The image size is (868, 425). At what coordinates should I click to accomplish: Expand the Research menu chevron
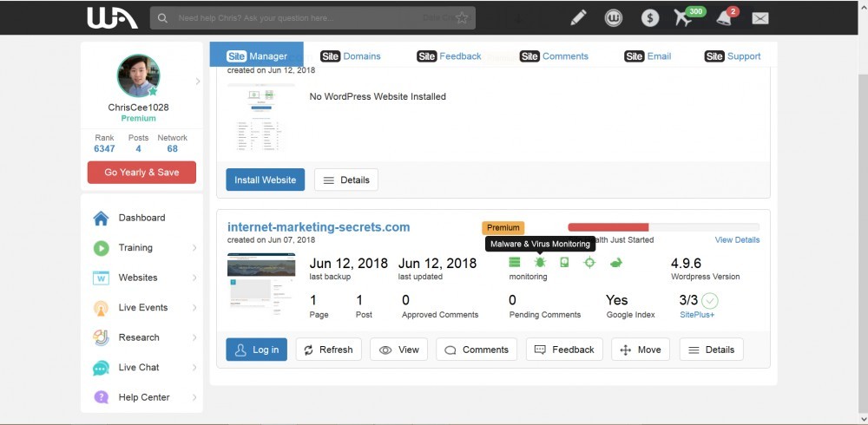[194, 337]
